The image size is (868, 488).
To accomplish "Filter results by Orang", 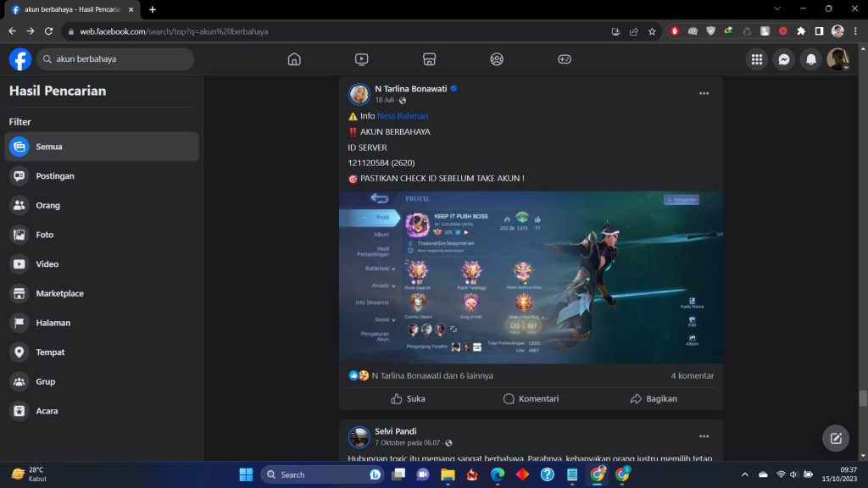I will click(102, 205).
